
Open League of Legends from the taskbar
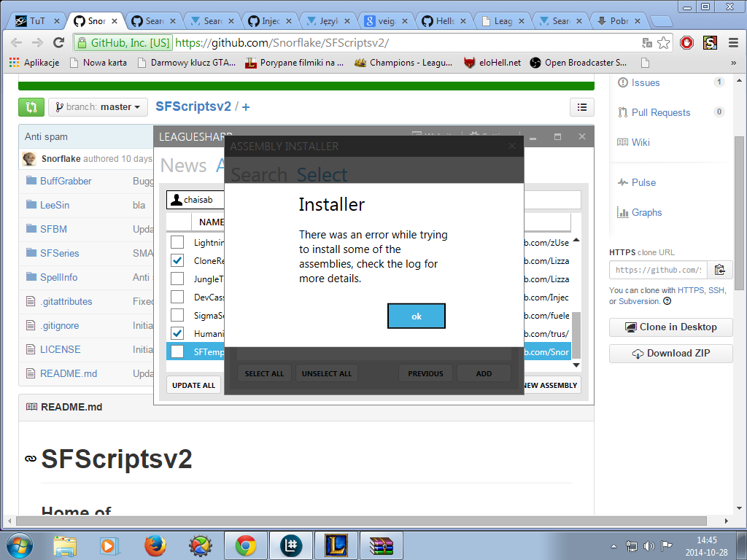click(x=336, y=545)
